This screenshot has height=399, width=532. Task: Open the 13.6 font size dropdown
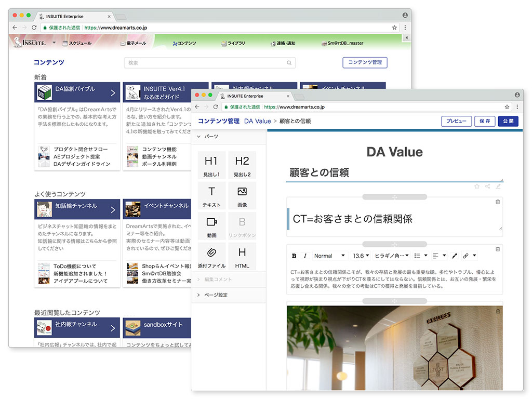click(x=361, y=256)
